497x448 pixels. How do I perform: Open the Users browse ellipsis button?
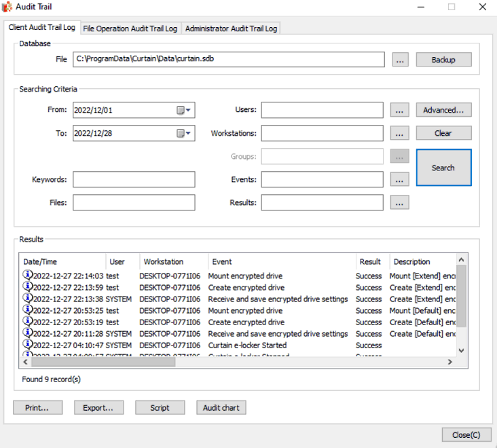click(x=400, y=110)
